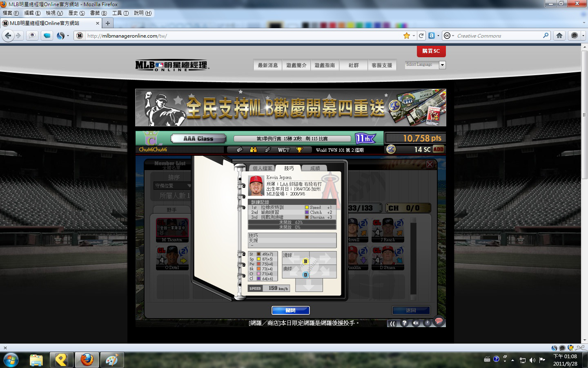The height and width of the screenshot is (368, 588).
Task: Open the 檔案 (F) menu
Action: point(11,13)
